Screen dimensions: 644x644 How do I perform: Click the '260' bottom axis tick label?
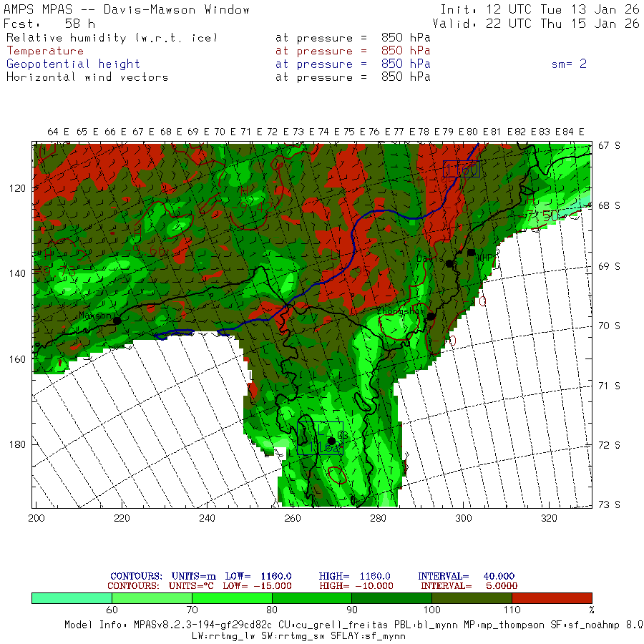coord(293,518)
